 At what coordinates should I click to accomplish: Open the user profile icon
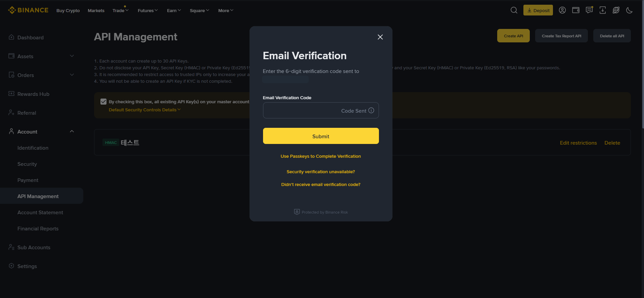tap(562, 10)
